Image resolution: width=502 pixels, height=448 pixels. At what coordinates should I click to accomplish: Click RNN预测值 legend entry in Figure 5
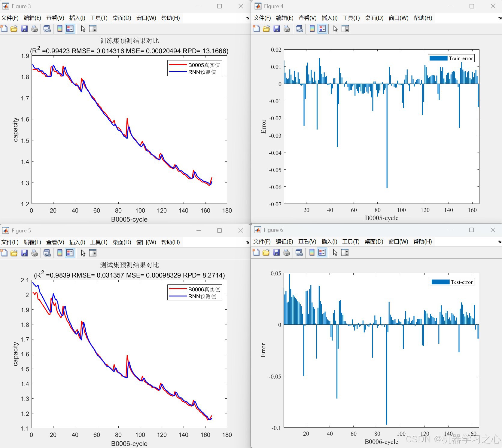(193, 296)
